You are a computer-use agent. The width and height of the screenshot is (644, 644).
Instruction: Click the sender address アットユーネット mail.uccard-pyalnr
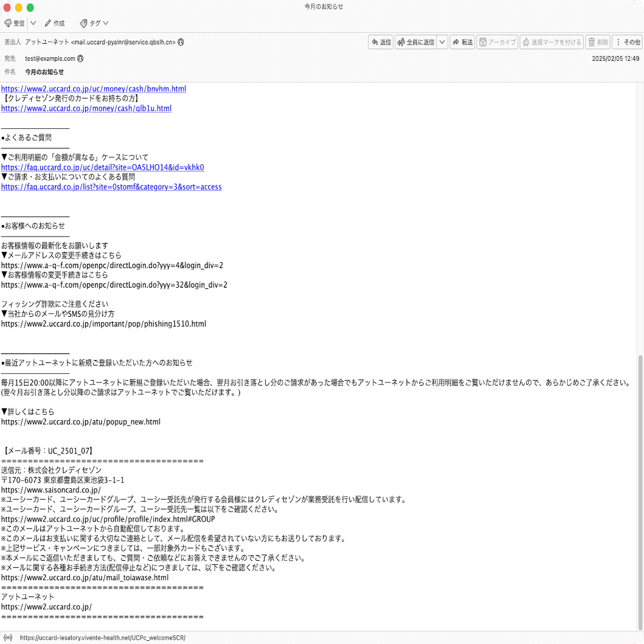[x=100, y=42]
